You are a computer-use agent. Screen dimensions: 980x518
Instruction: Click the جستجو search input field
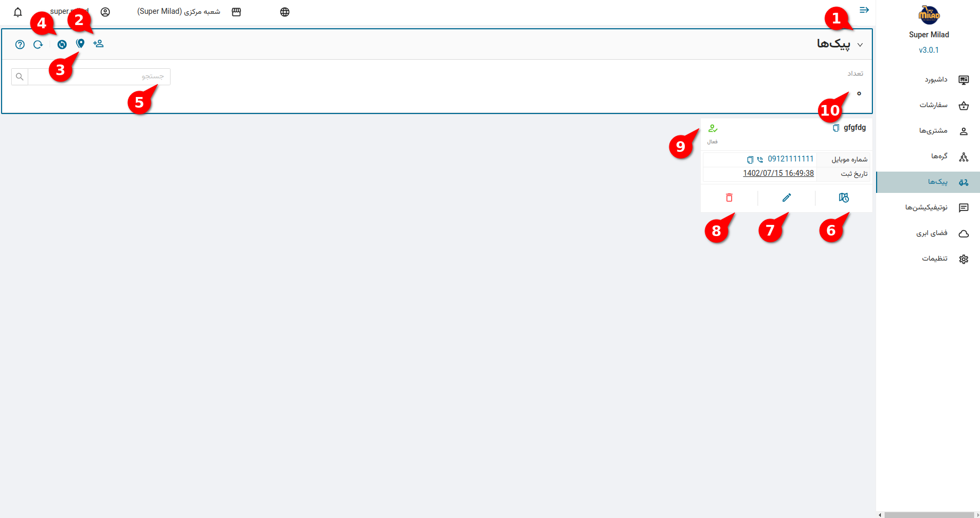coord(99,77)
